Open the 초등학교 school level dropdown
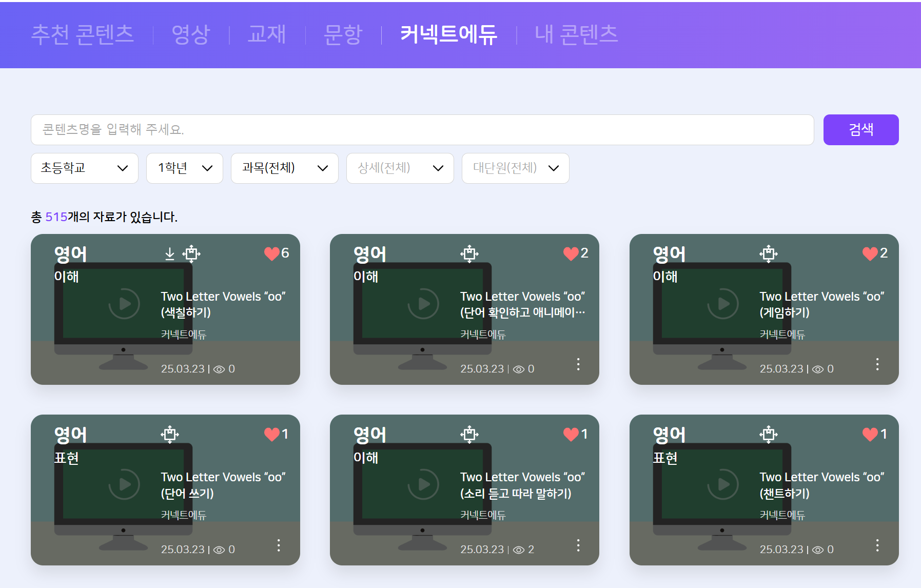The width and height of the screenshot is (921, 588). click(x=85, y=168)
